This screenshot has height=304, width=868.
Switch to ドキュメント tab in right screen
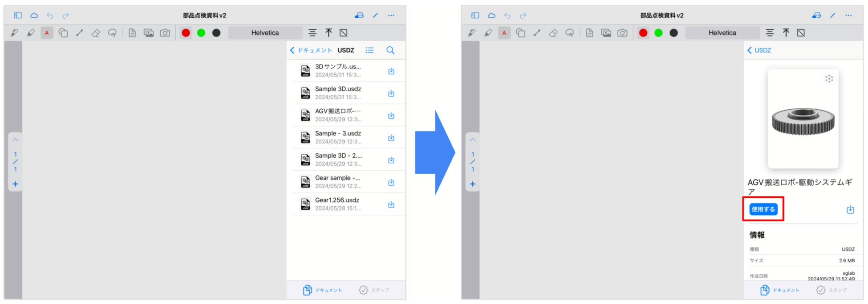[780, 290]
